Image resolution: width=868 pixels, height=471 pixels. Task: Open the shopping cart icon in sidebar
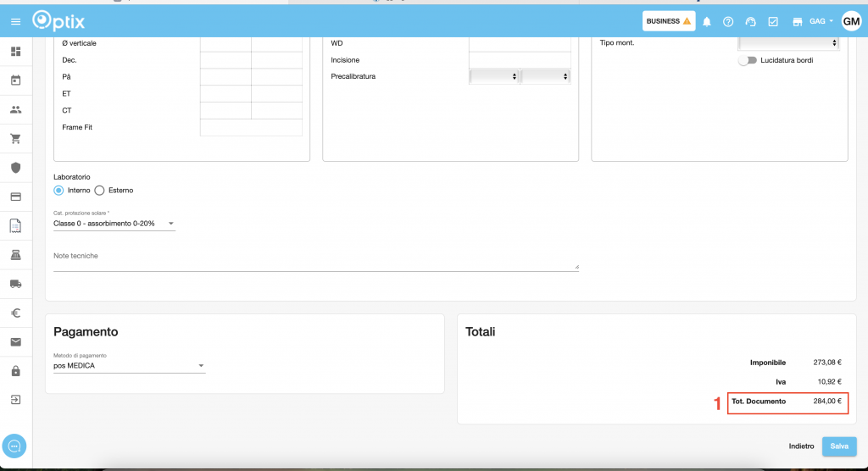click(15, 138)
